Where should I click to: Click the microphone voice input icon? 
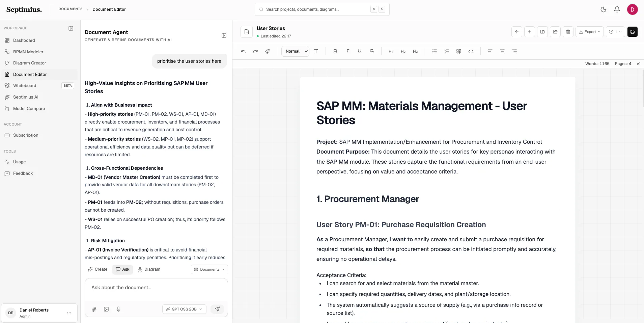[118, 309]
